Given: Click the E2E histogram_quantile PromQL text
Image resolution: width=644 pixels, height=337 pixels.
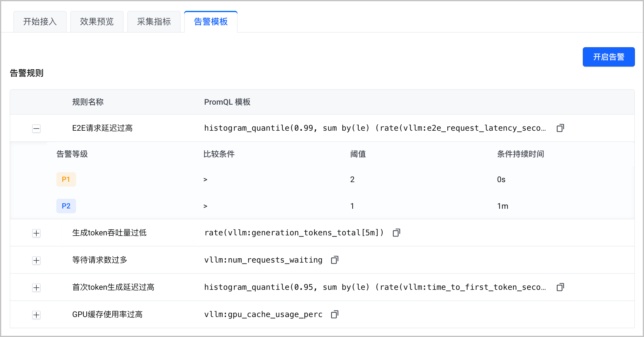Looking at the screenshot, I should tap(375, 128).
